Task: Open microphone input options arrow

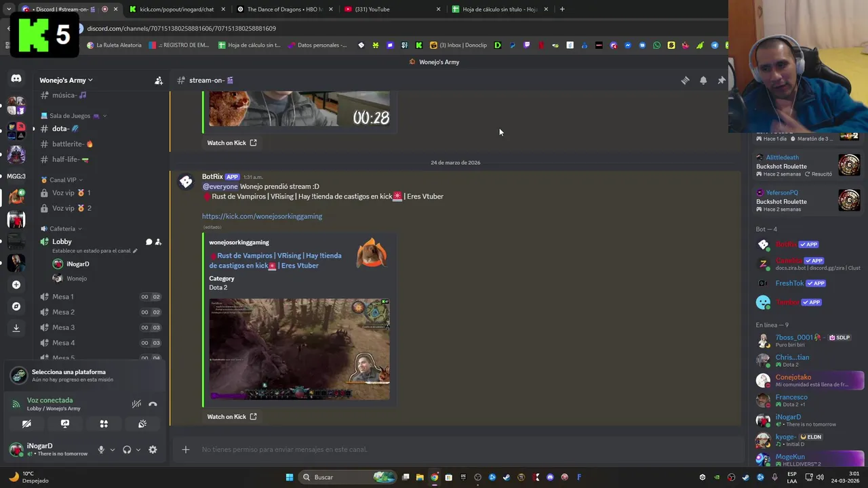Action: pyautogui.click(x=113, y=449)
